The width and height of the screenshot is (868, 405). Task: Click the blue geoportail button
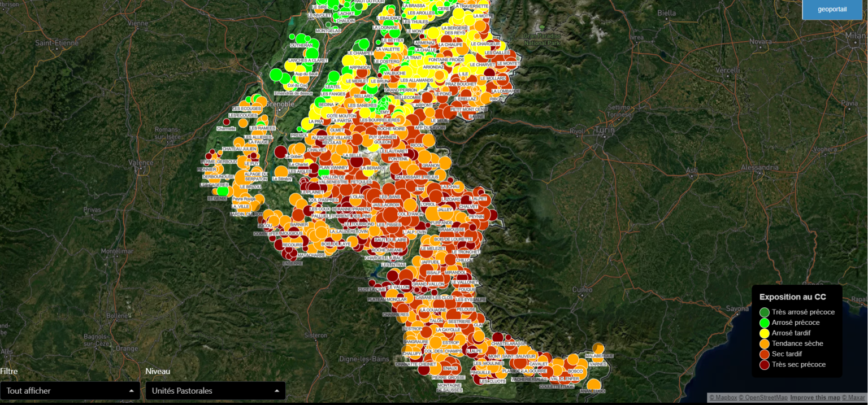click(x=832, y=10)
